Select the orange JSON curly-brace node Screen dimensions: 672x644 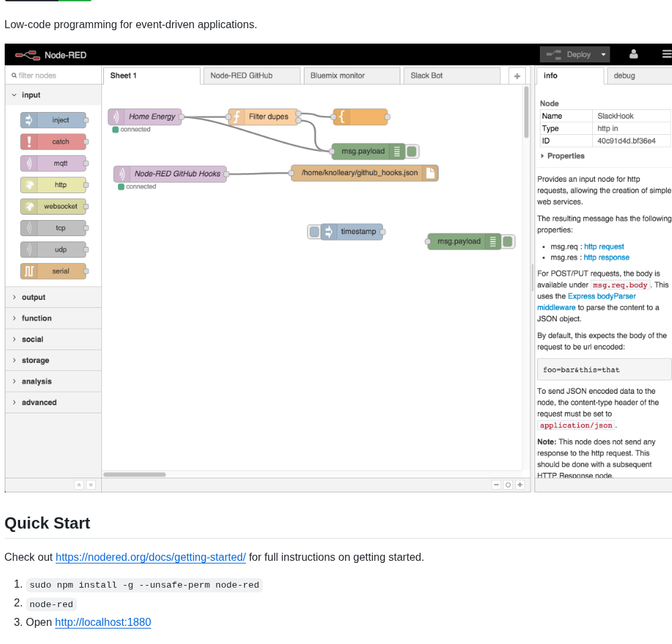tap(360, 117)
